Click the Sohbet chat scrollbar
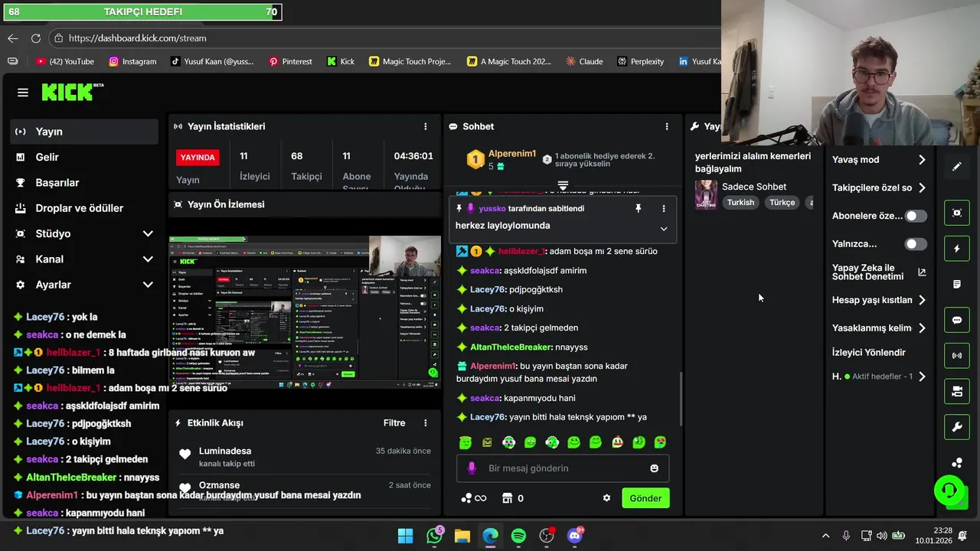Viewport: 980px width, 551px height. click(680, 398)
